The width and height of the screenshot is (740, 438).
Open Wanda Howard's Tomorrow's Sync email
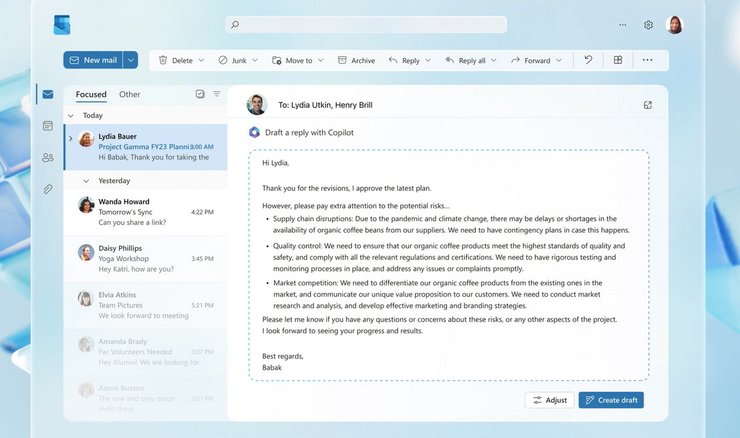[146, 212]
